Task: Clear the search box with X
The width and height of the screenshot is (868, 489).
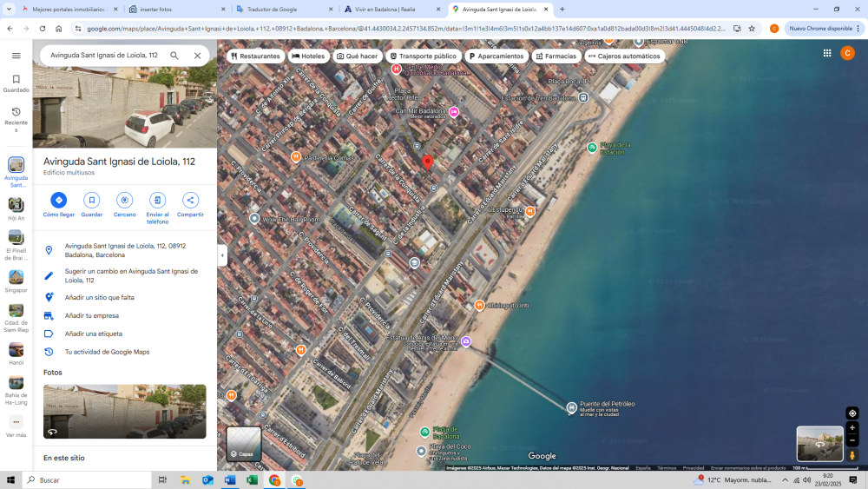Action: pyautogui.click(x=197, y=56)
